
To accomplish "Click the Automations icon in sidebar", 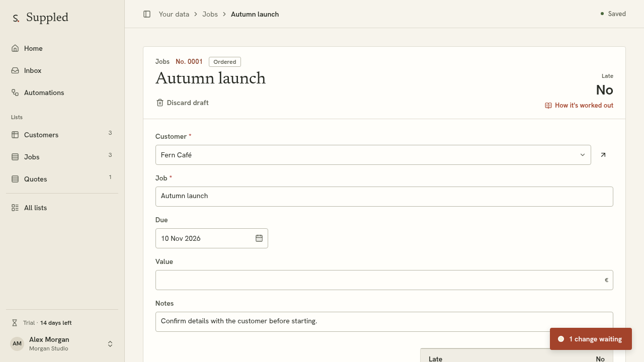I will (x=15, y=93).
